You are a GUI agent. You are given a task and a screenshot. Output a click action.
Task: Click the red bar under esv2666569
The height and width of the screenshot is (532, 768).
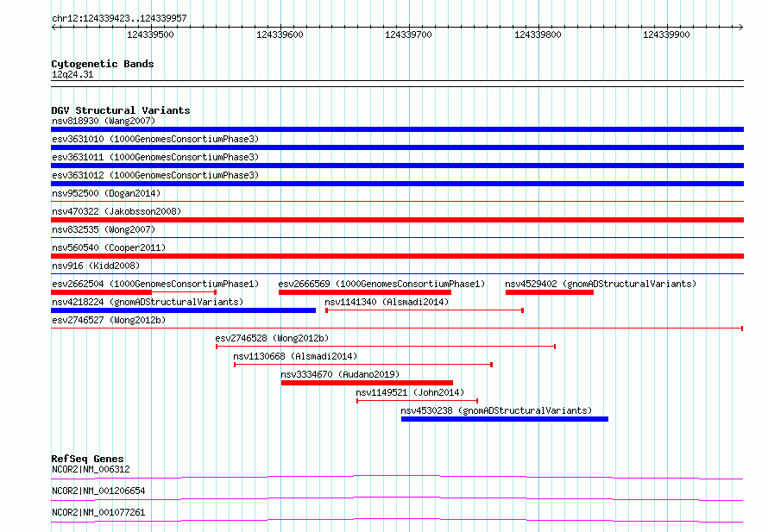tap(365, 292)
